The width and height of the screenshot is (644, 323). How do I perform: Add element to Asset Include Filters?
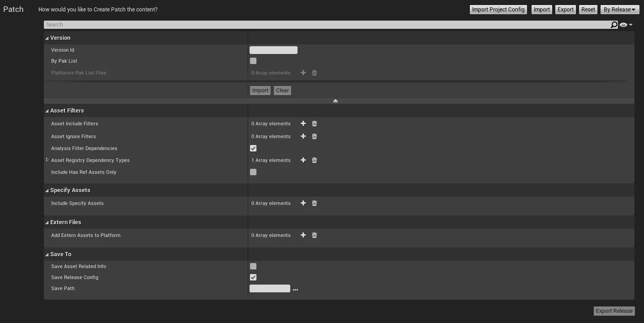pos(303,124)
